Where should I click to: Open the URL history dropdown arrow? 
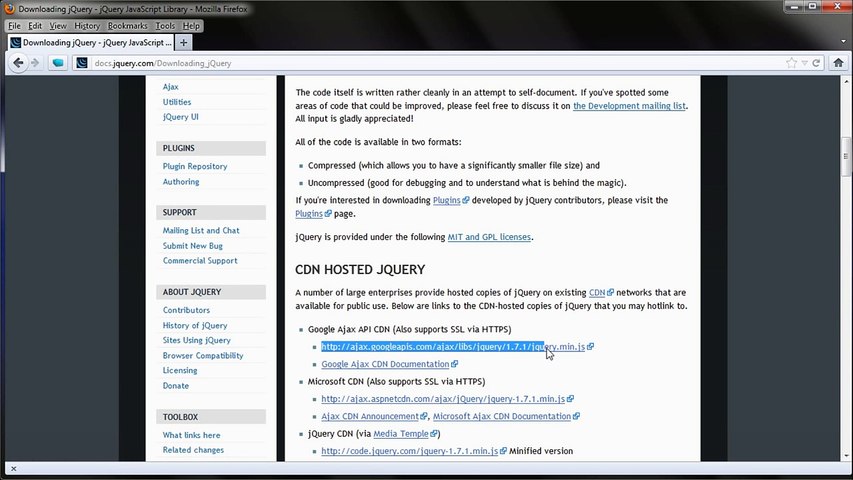[x=805, y=63]
